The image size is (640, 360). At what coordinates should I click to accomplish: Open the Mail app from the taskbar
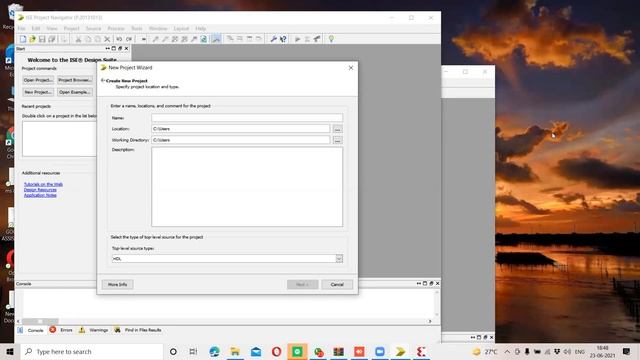pyautogui.click(x=256, y=351)
